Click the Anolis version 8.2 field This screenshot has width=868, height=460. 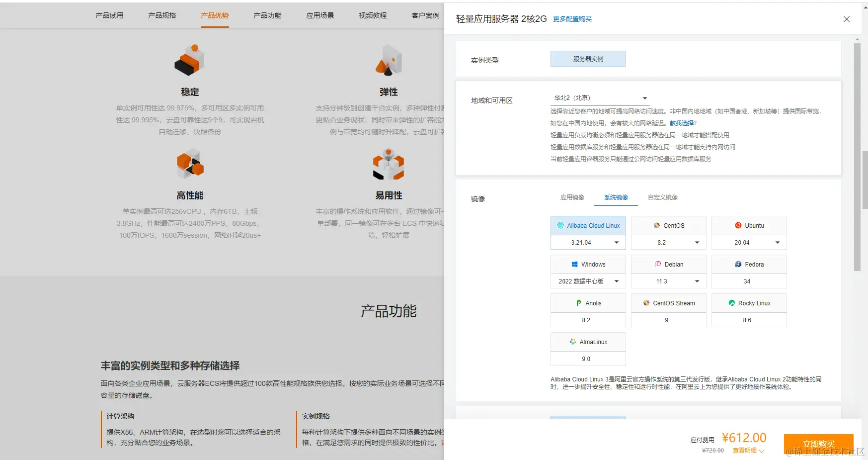pyautogui.click(x=588, y=320)
